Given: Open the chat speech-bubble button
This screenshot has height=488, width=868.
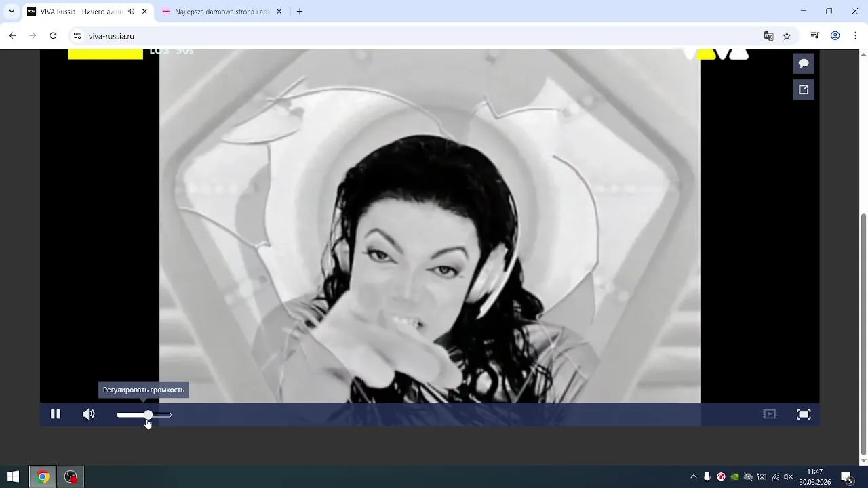Looking at the screenshot, I should [804, 63].
